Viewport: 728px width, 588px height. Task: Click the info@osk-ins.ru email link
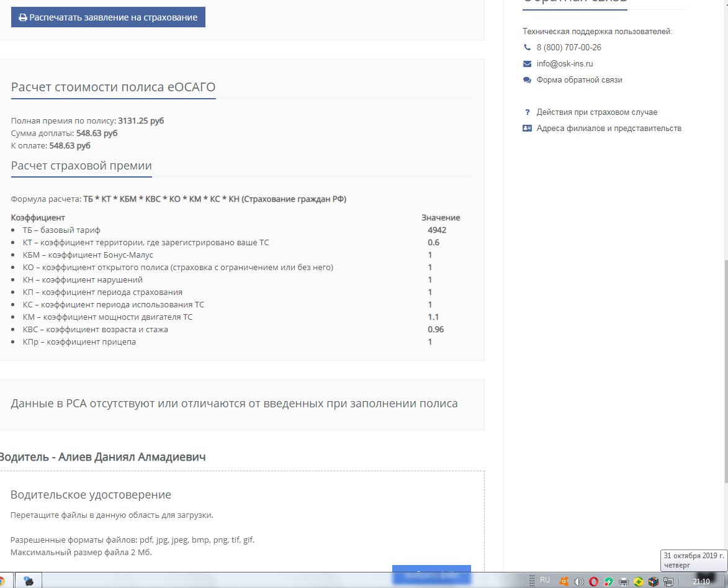coord(565,63)
